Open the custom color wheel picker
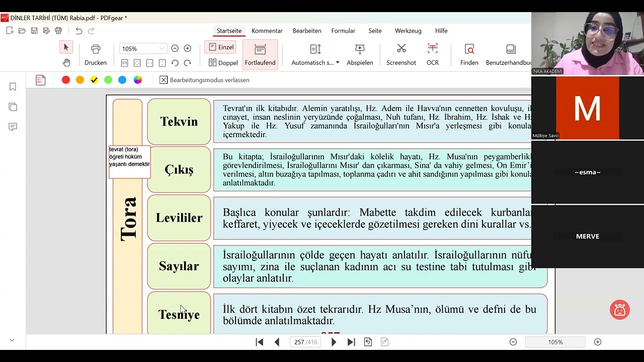644x362 pixels. tap(138, 80)
